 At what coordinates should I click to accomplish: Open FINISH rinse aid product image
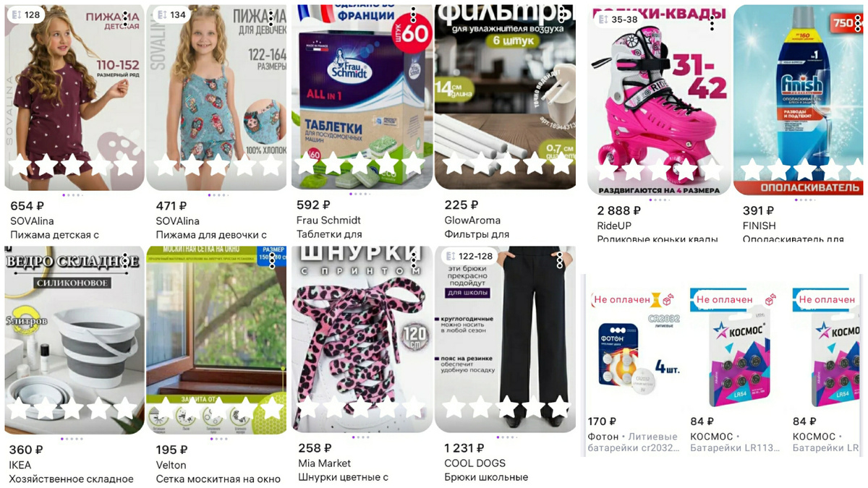[799, 100]
